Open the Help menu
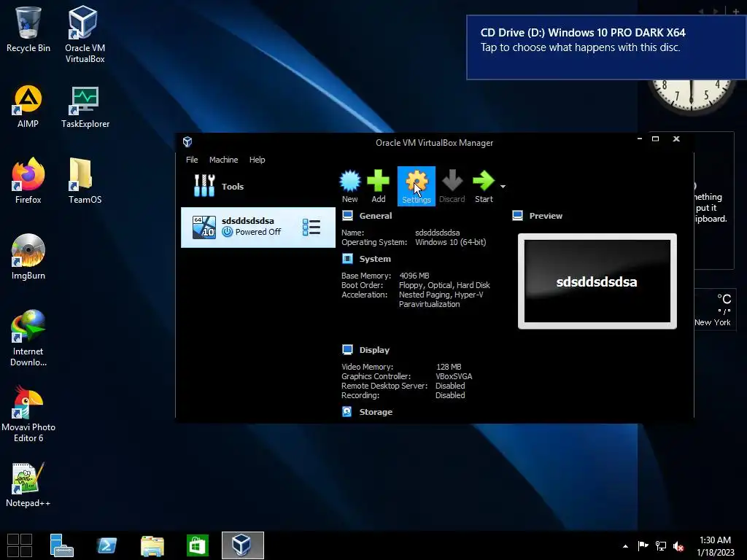 click(258, 160)
